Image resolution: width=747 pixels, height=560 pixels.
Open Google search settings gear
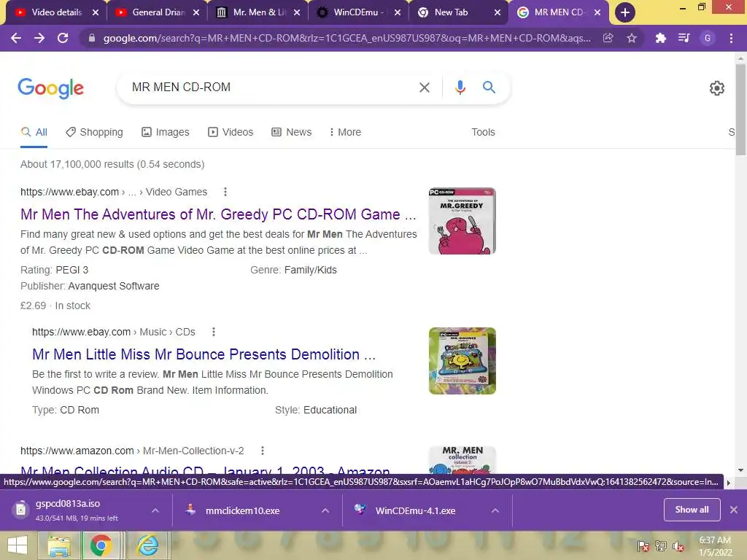[717, 88]
